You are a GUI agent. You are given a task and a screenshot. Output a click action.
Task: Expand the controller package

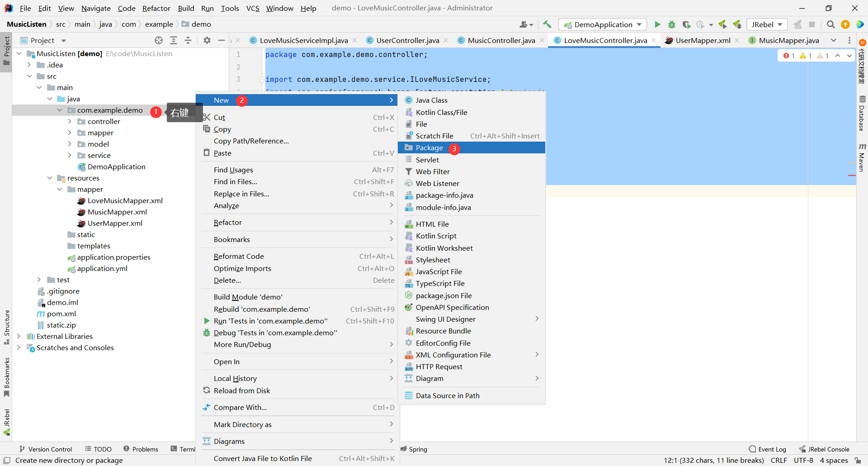pyautogui.click(x=70, y=121)
